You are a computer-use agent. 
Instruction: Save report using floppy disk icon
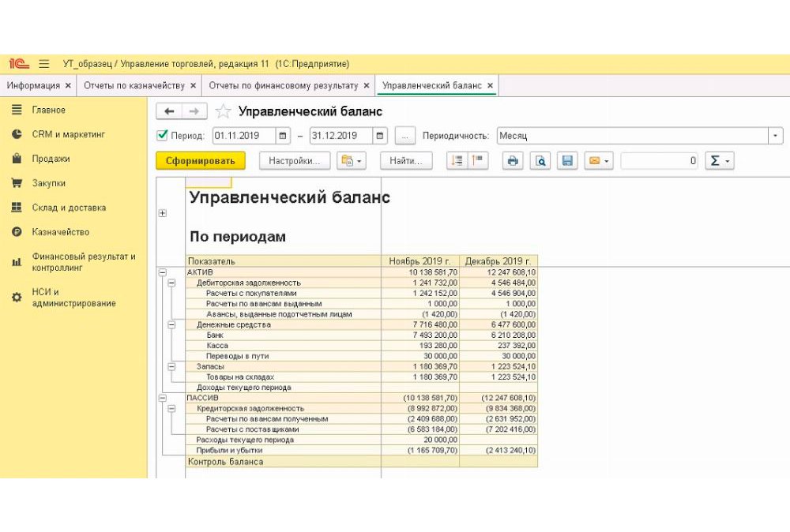coord(566,161)
